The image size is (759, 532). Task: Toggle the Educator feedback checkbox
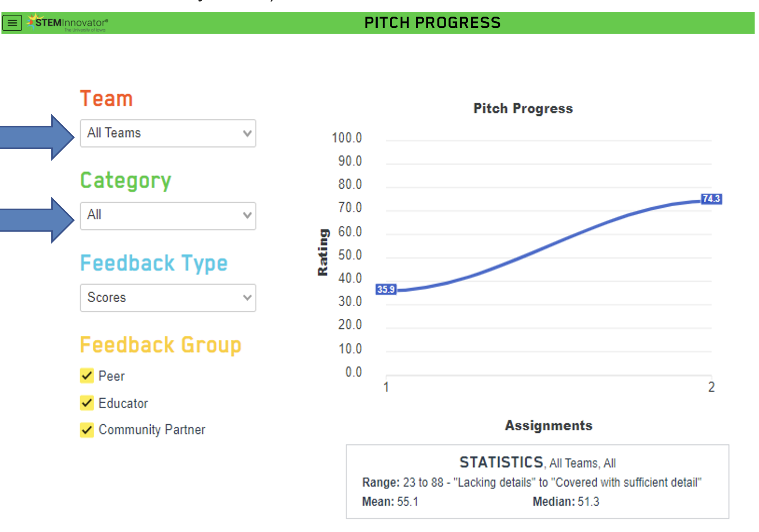click(87, 403)
